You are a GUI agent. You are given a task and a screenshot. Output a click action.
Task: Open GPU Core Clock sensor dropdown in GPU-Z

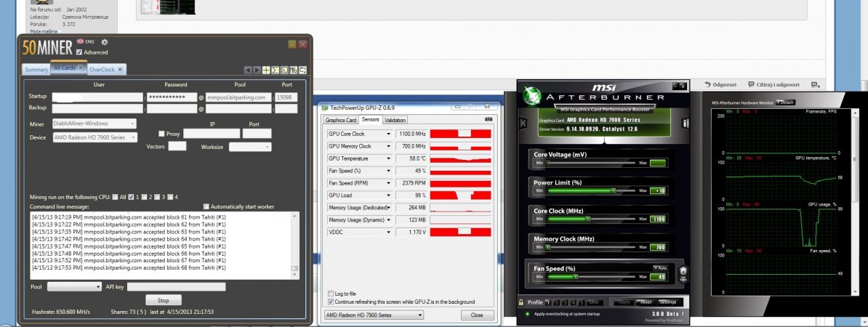click(x=389, y=134)
